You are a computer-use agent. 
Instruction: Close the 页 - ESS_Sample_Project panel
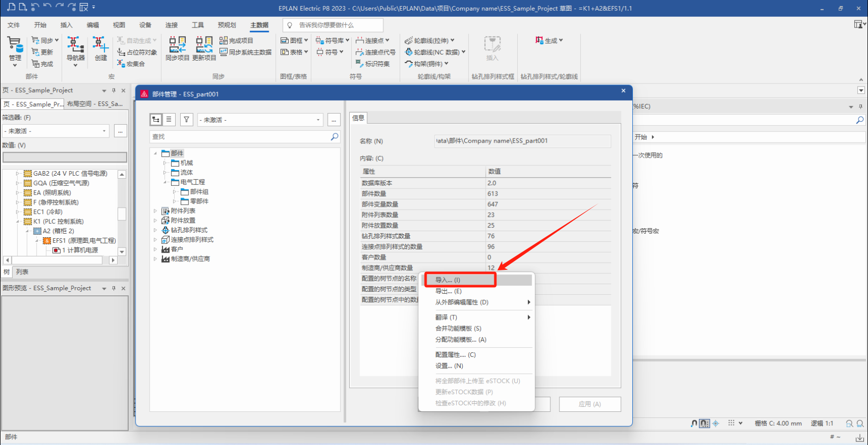tap(123, 90)
